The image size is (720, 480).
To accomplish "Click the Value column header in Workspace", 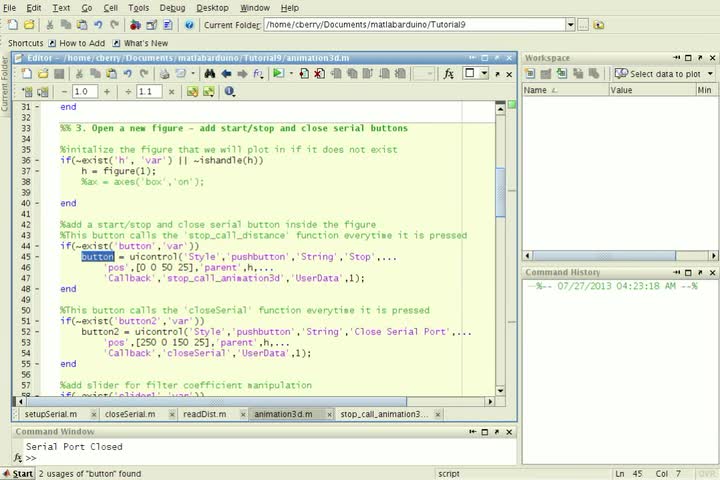I will click(652, 90).
